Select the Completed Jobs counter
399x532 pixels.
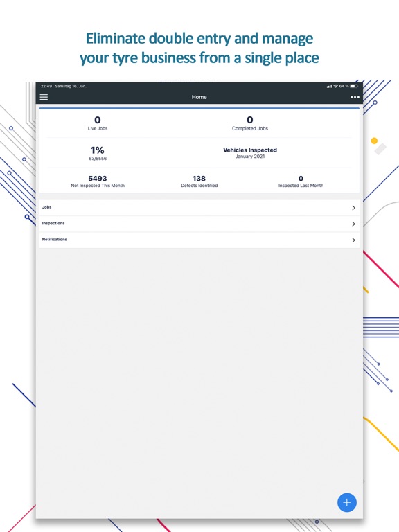tap(250, 123)
